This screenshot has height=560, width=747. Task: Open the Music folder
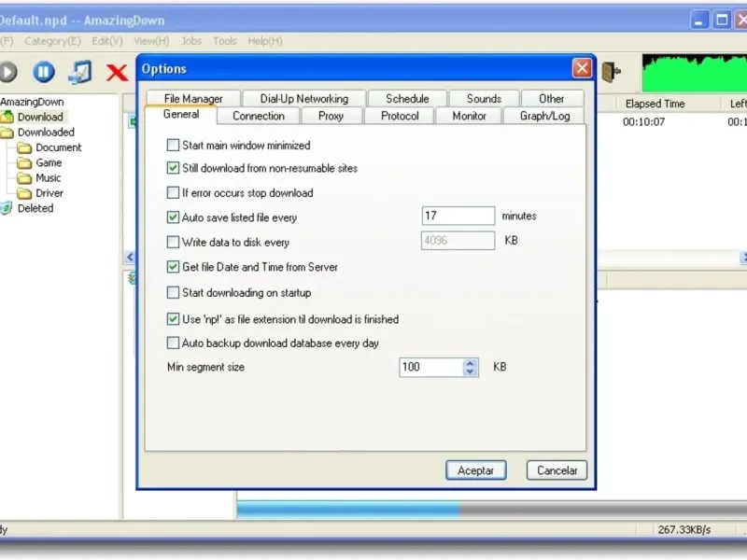pos(49,178)
